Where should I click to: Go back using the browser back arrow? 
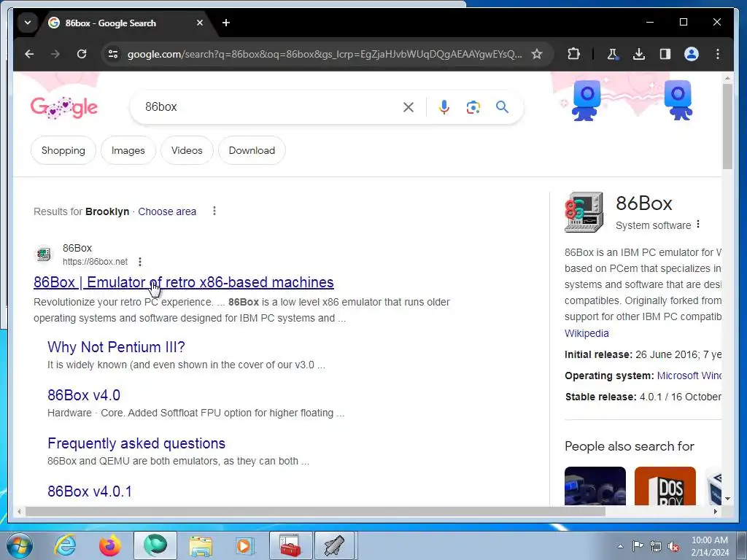point(29,54)
